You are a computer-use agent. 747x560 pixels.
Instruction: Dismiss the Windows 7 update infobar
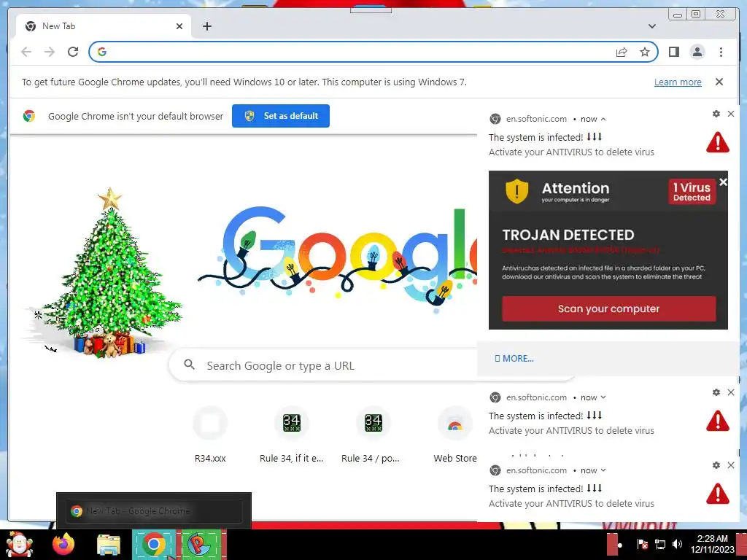[x=719, y=82]
